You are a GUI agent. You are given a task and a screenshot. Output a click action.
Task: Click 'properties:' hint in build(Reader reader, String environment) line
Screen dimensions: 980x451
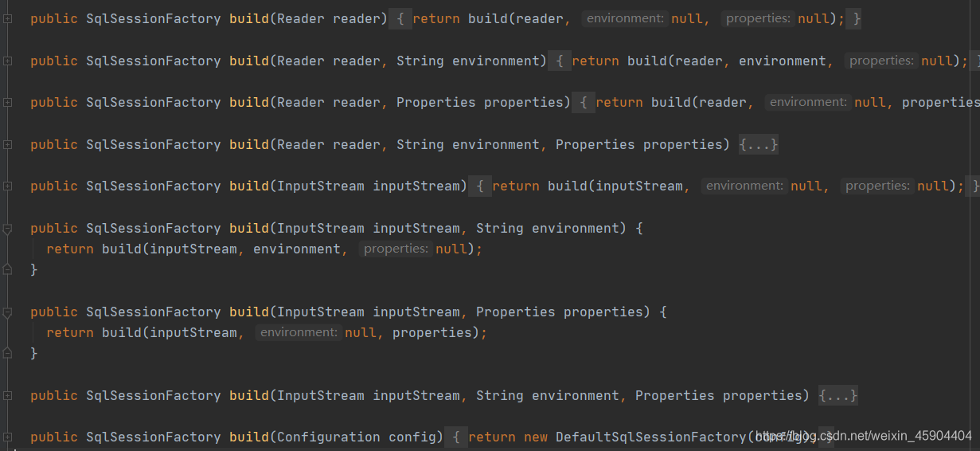click(x=881, y=61)
